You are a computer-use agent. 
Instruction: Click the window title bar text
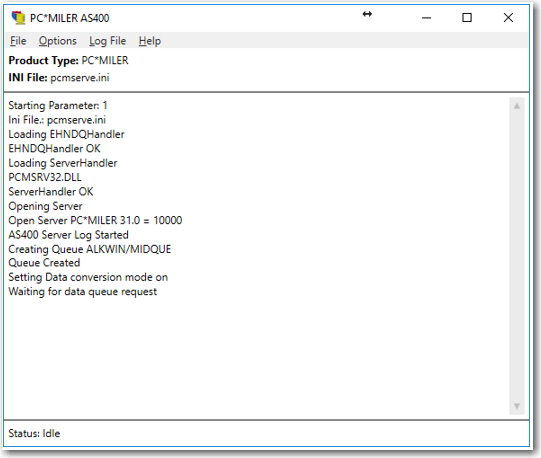(70, 18)
